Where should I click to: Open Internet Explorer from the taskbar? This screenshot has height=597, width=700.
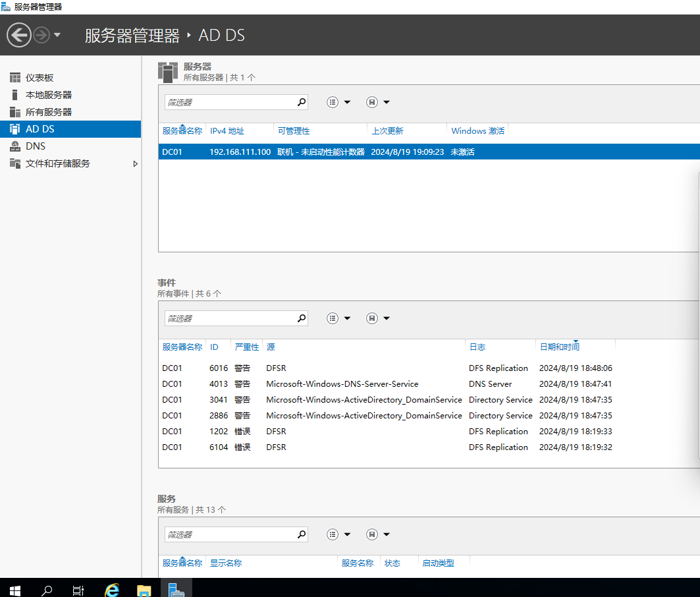click(113, 588)
